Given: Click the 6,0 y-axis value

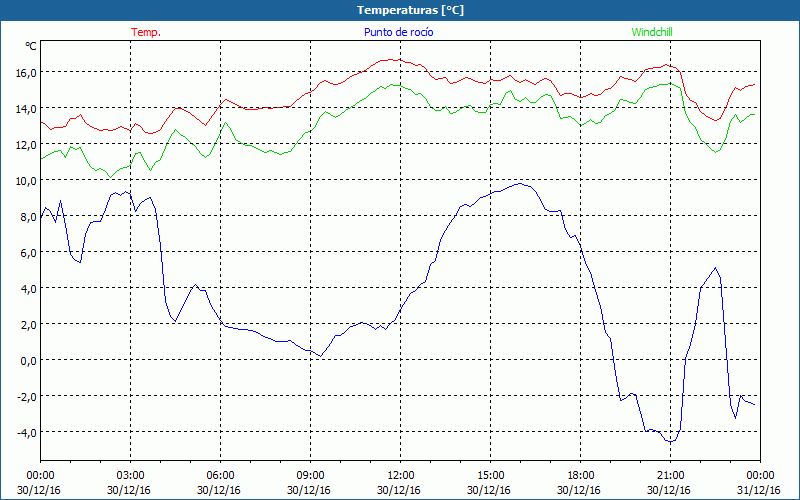Looking at the screenshot, I should click(29, 253).
